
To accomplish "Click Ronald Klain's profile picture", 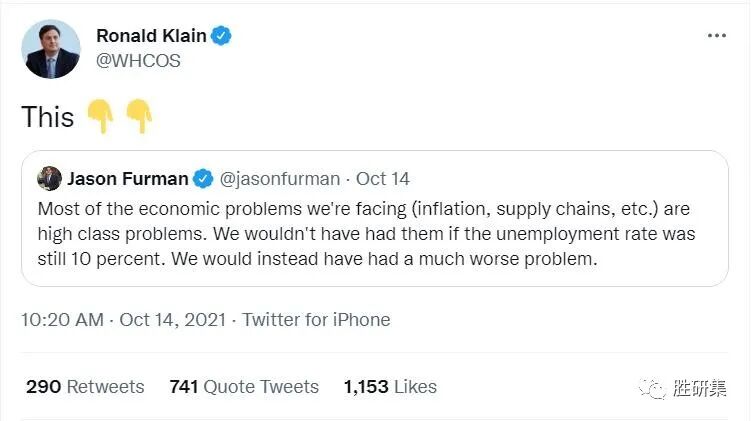I will tap(52, 49).
